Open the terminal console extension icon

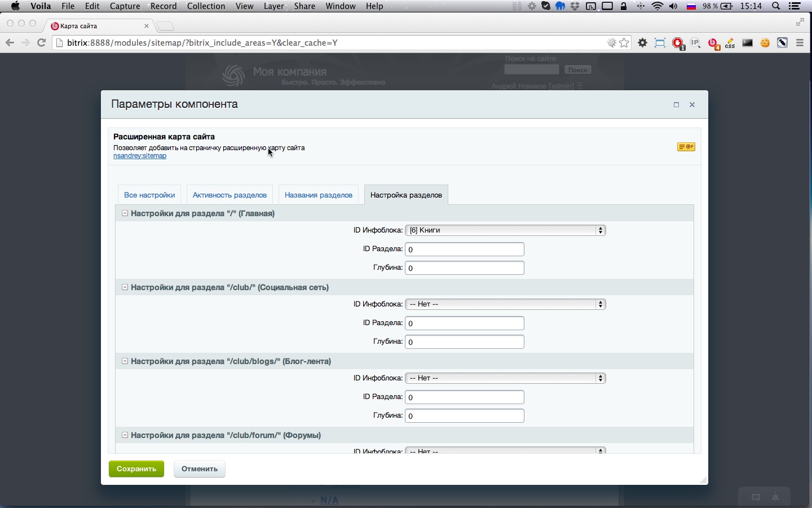pos(748,43)
